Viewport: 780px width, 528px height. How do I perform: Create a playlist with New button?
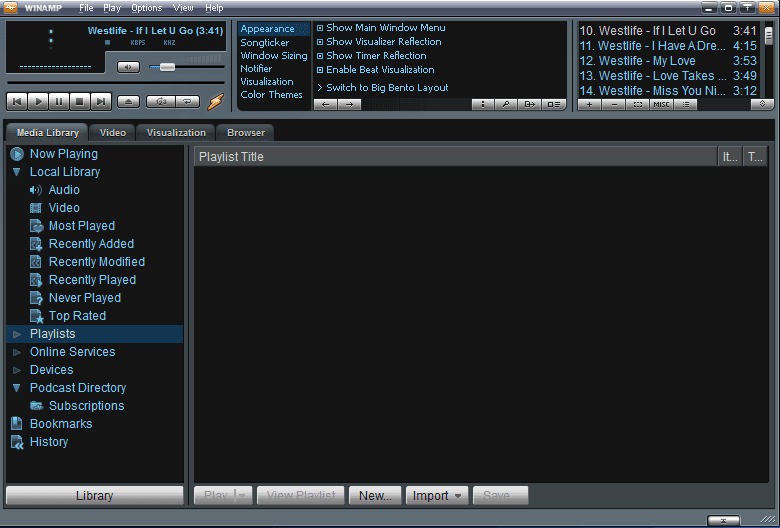tap(375, 496)
